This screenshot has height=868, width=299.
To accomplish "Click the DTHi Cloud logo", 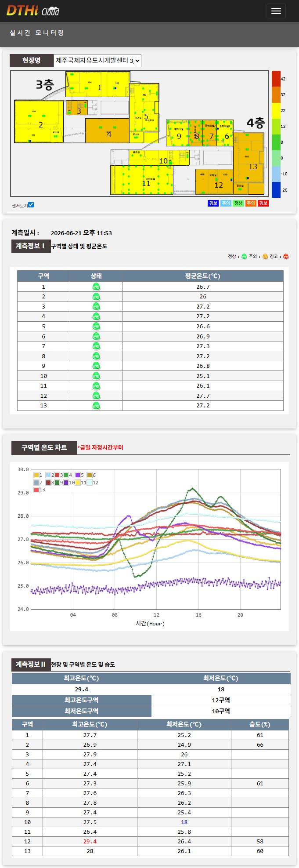I will coord(33,11).
